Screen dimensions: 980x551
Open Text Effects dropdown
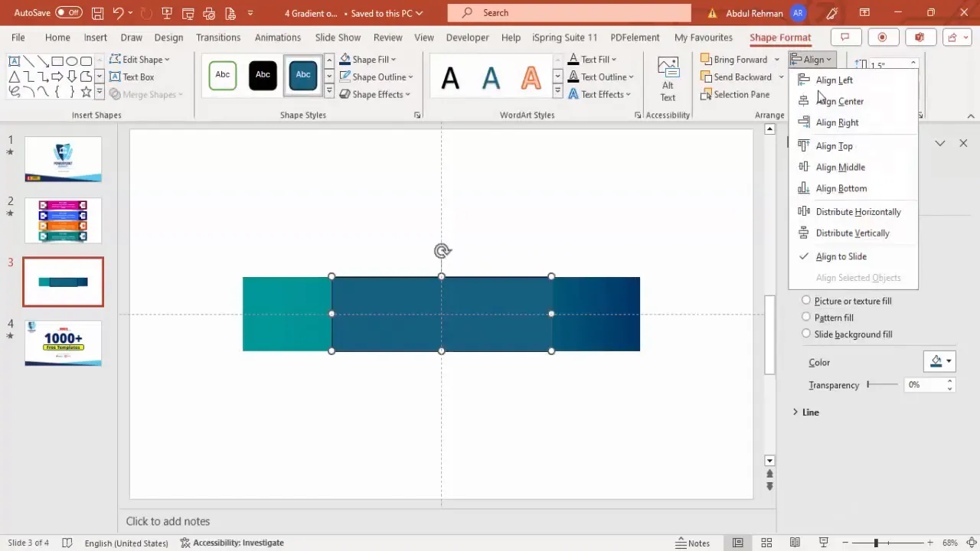tap(599, 94)
